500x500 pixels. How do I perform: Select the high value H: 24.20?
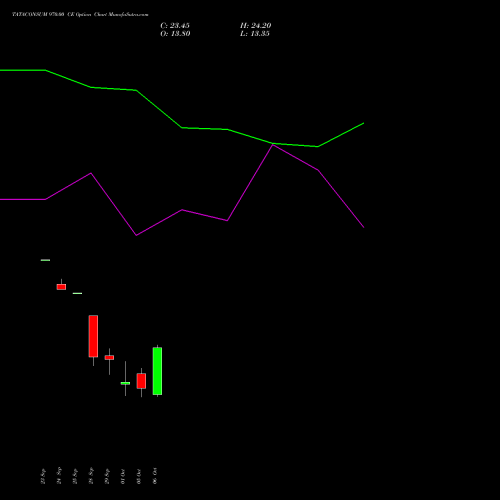click(256, 26)
